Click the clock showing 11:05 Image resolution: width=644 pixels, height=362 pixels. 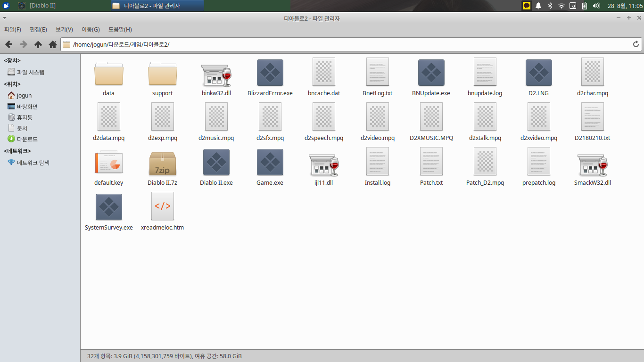pos(625,6)
